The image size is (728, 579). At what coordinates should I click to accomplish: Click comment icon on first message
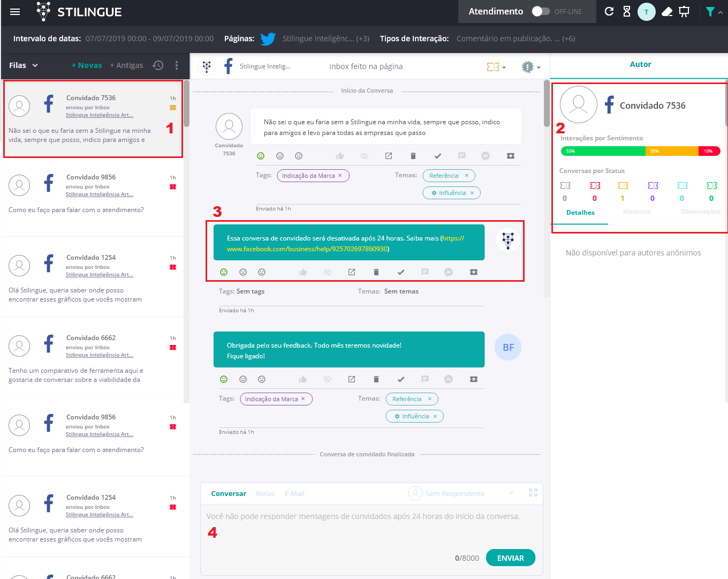pos(462,156)
